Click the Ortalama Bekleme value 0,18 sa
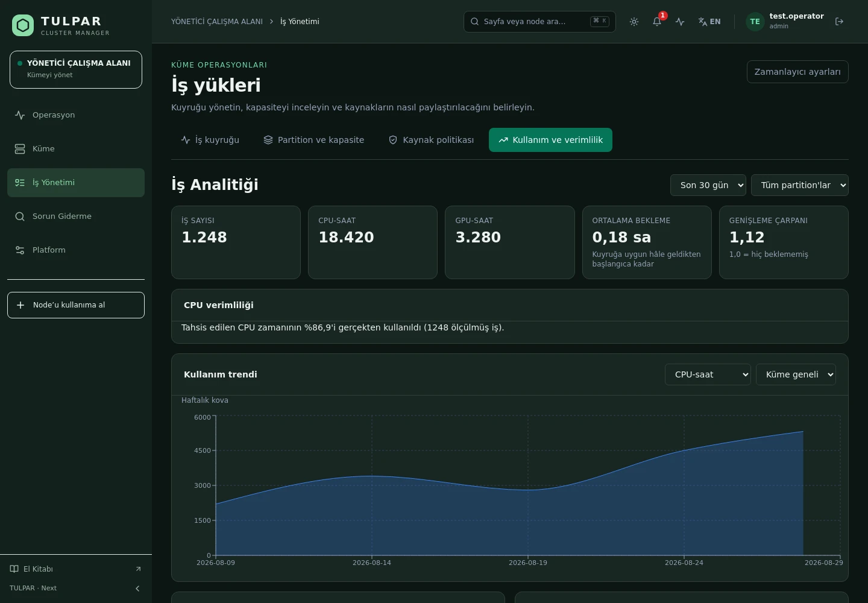 pos(621,238)
